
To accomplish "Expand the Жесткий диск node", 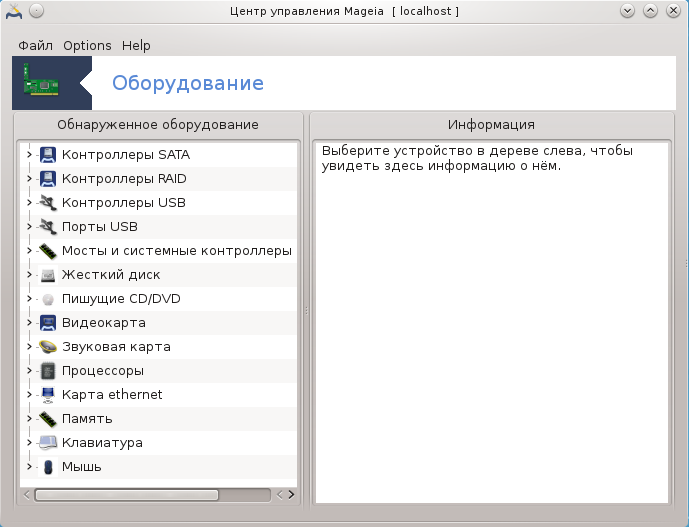I will pyautogui.click(x=29, y=275).
